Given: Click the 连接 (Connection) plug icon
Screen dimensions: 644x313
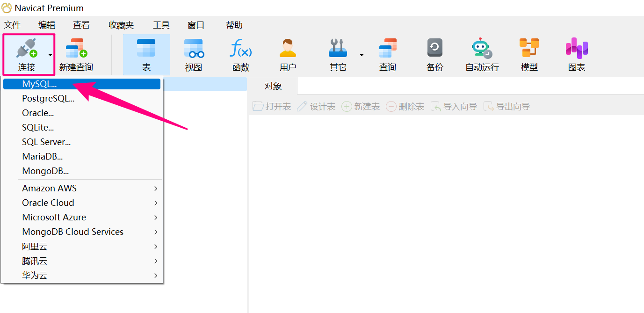Looking at the screenshot, I should tap(26, 49).
